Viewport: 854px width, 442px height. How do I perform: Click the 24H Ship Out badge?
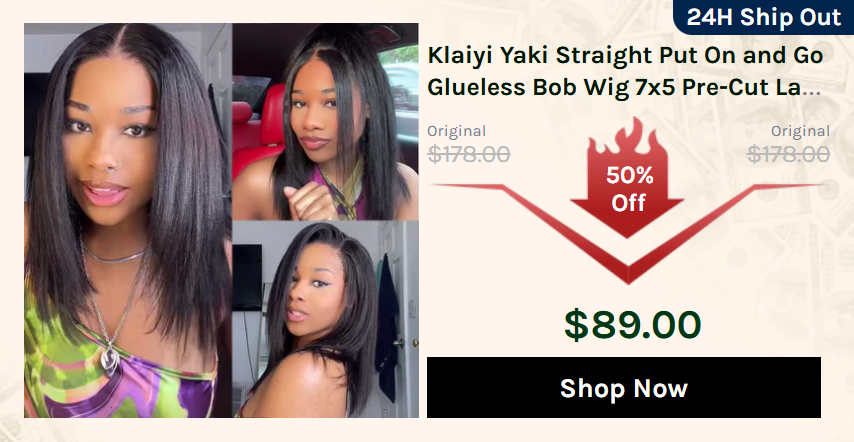point(764,17)
